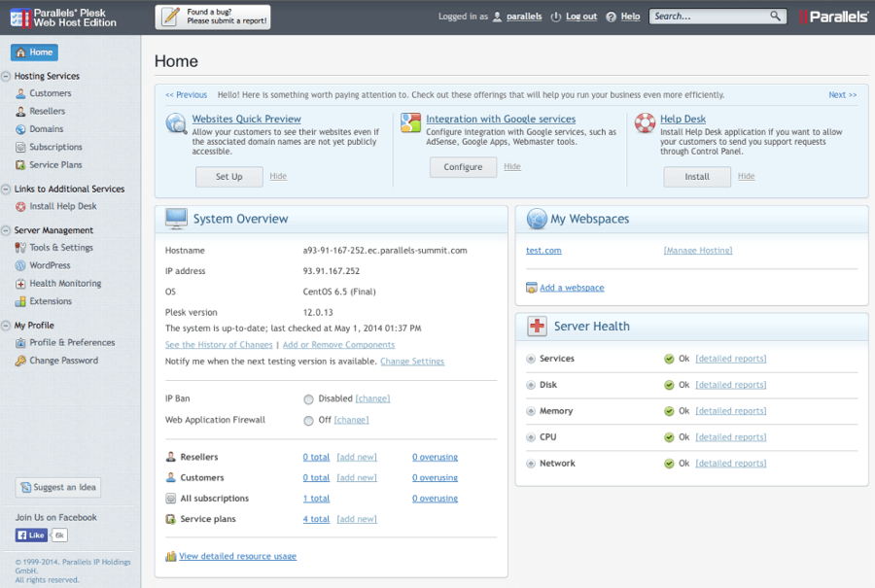Viewport: 875px width, 588px height.
Task: Open the test.com webspace link
Action: pyautogui.click(x=543, y=251)
